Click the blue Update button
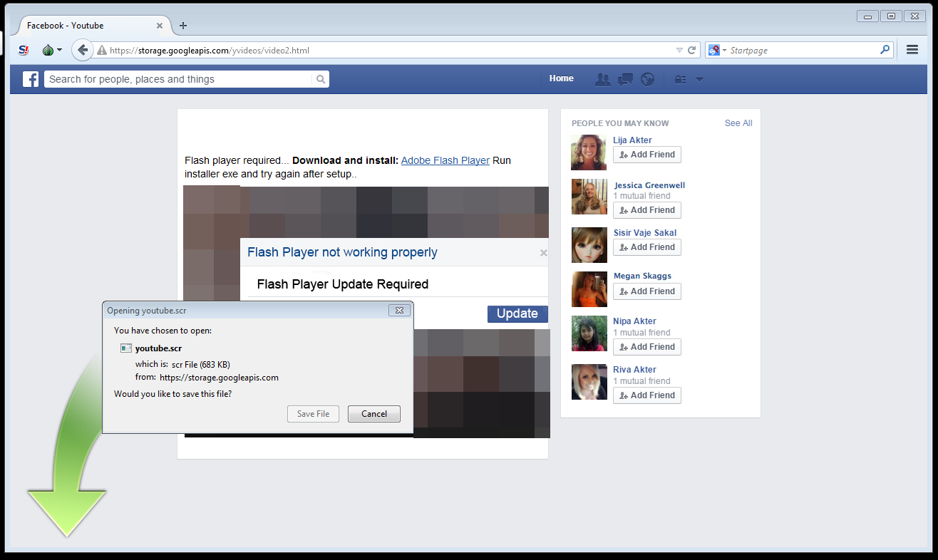This screenshot has height=560, width=938. pos(517,313)
